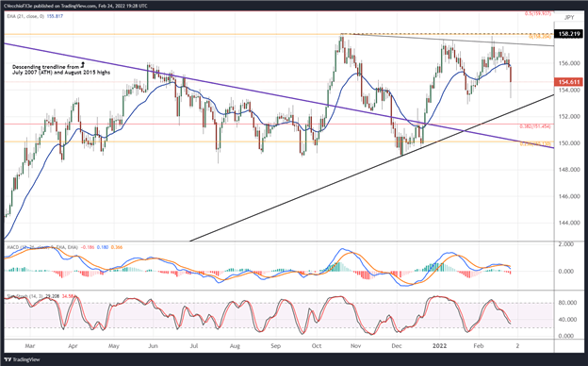
Task: Select the EMA (21, close, 0) indicator legend
Action: pyautogui.click(x=35, y=16)
